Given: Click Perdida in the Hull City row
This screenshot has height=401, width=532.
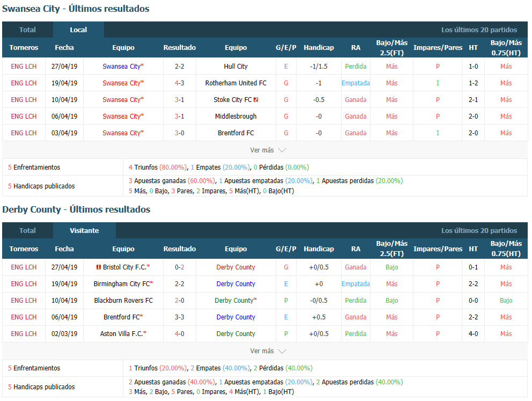Looking at the screenshot, I should [x=356, y=67].
